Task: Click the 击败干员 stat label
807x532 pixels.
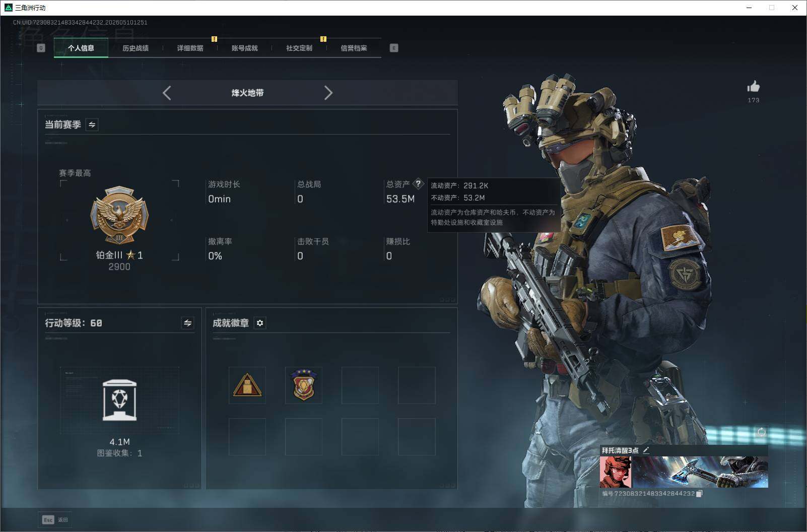Action: point(313,241)
